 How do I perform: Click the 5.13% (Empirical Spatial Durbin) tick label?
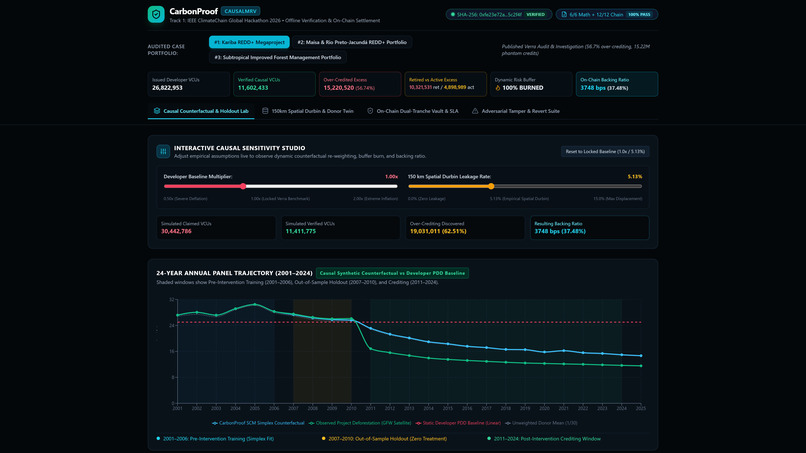point(519,198)
